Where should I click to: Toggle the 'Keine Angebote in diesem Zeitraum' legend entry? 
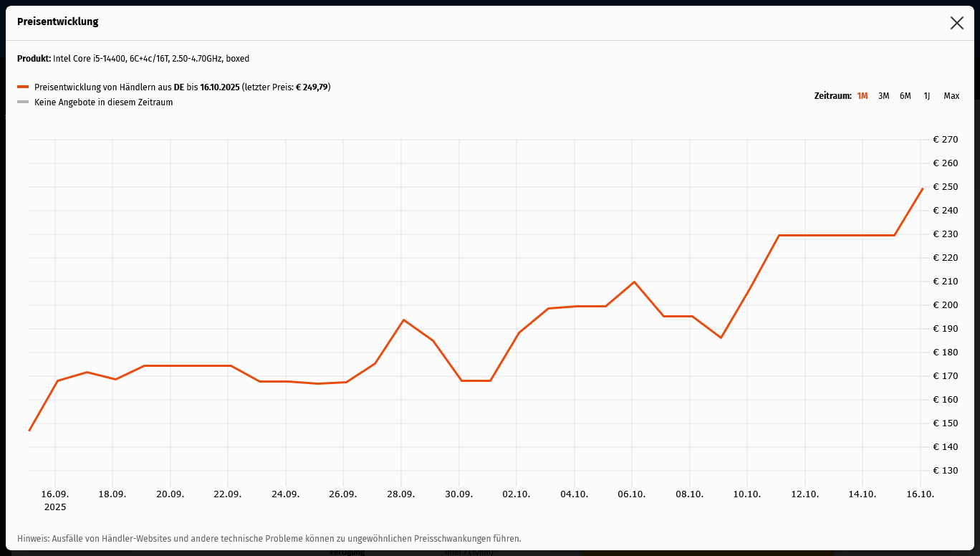[x=103, y=102]
